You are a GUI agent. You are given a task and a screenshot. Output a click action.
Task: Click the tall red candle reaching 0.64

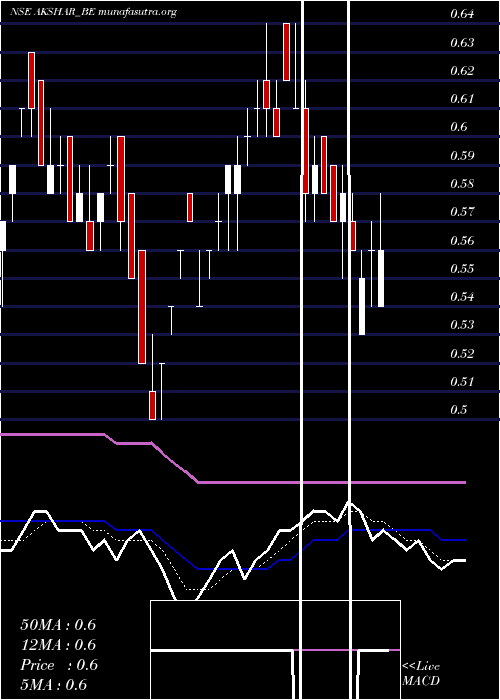287,52
